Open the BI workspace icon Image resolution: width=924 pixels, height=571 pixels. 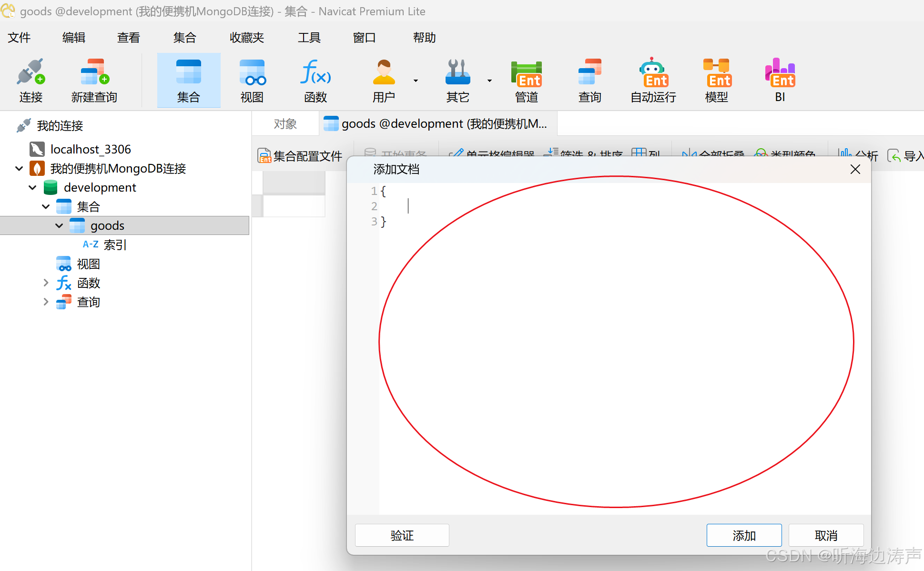pyautogui.click(x=780, y=80)
